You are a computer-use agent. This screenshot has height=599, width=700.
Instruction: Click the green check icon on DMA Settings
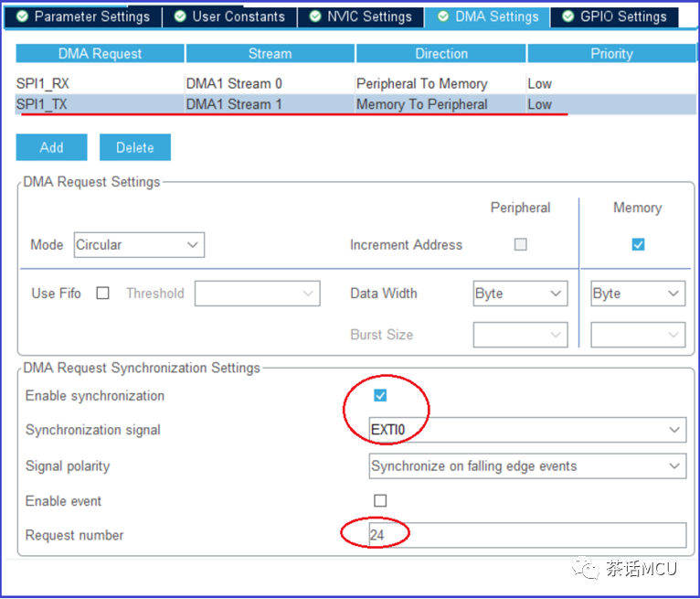click(443, 16)
